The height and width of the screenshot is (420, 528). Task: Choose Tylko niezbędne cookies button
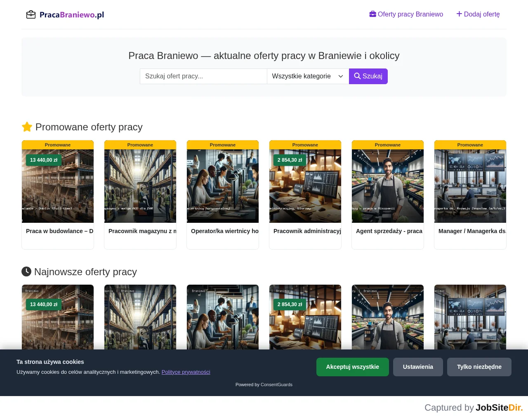point(479,367)
